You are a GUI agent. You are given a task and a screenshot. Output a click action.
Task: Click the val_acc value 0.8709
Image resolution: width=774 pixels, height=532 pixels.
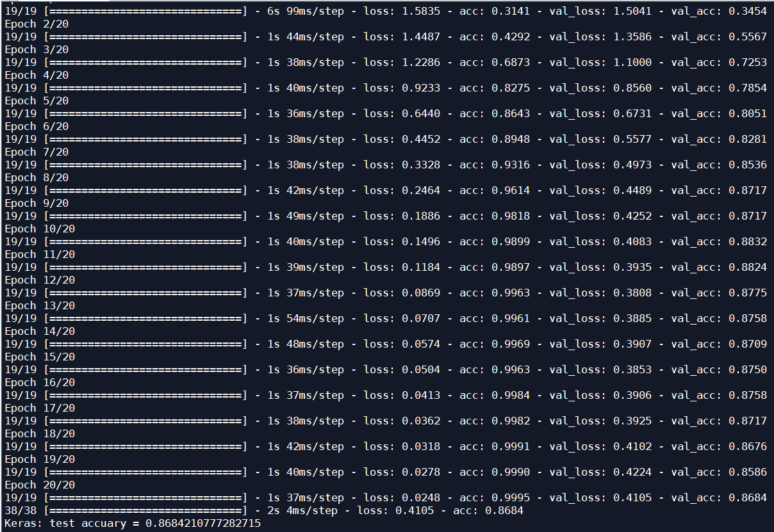(748, 344)
